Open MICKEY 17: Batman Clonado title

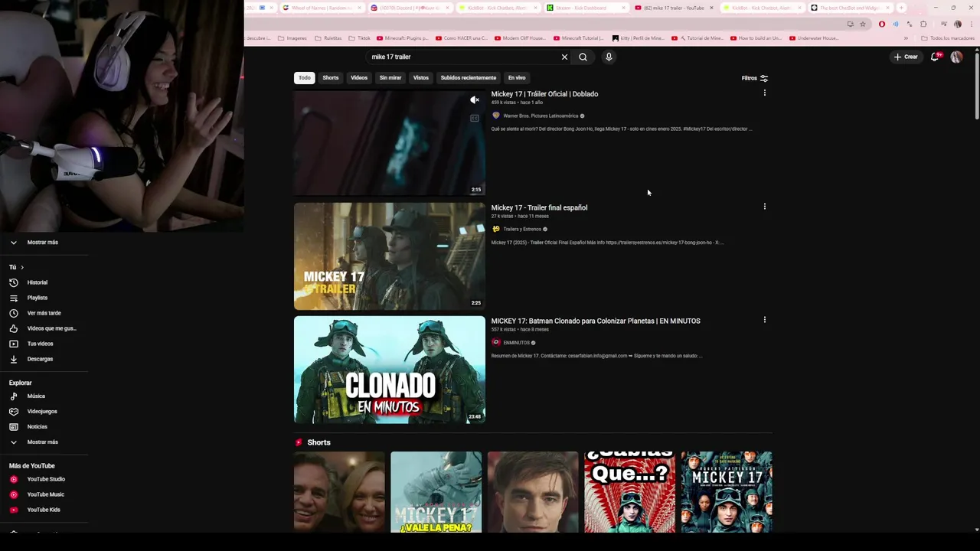click(x=596, y=321)
